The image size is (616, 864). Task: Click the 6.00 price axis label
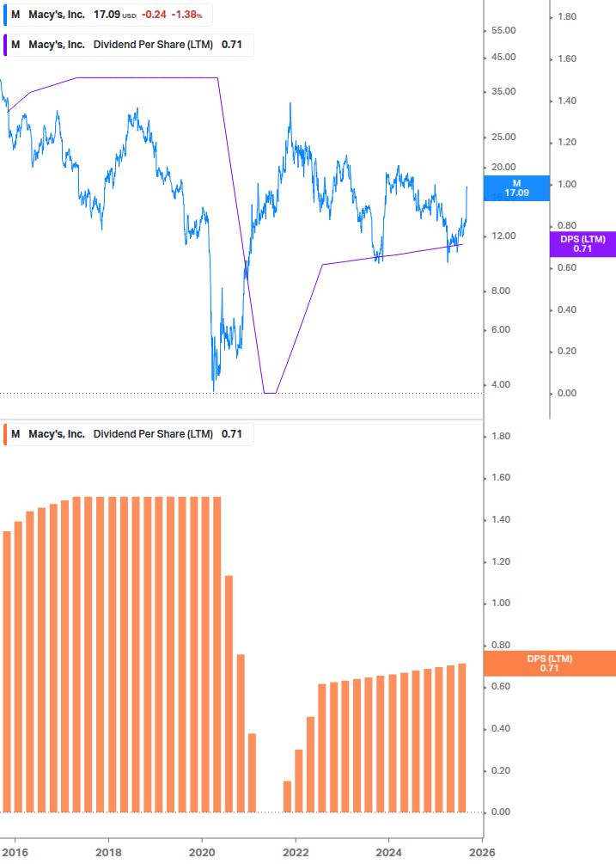click(501, 329)
